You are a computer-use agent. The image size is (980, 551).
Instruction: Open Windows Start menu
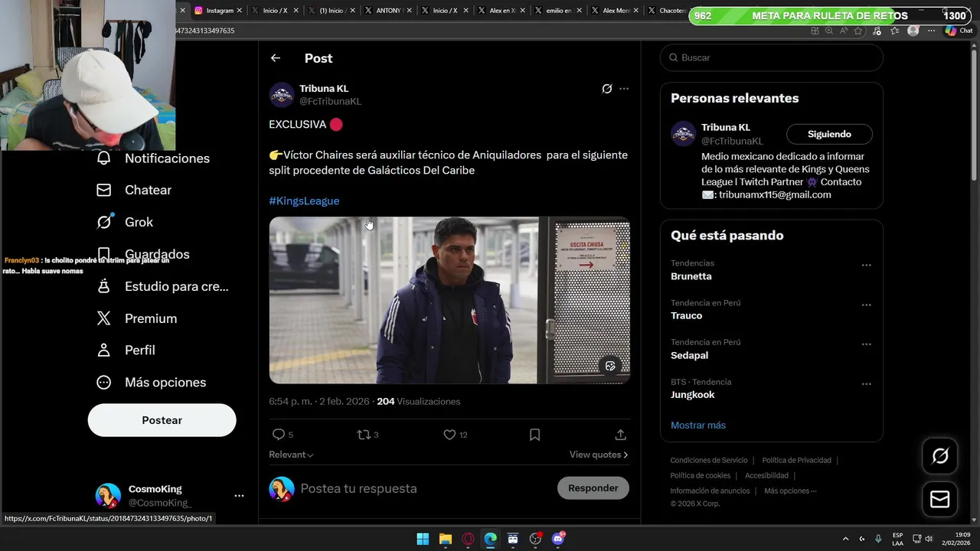click(x=423, y=539)
